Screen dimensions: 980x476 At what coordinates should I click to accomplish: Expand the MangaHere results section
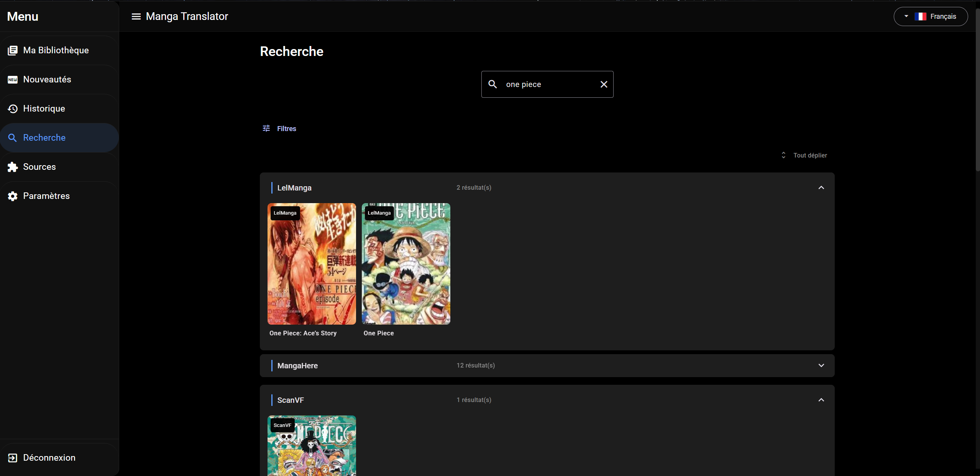click(821, 365)
